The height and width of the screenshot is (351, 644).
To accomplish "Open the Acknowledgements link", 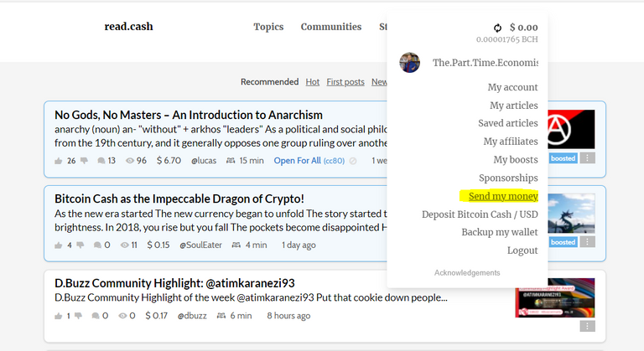I will (x=467, y=273).
